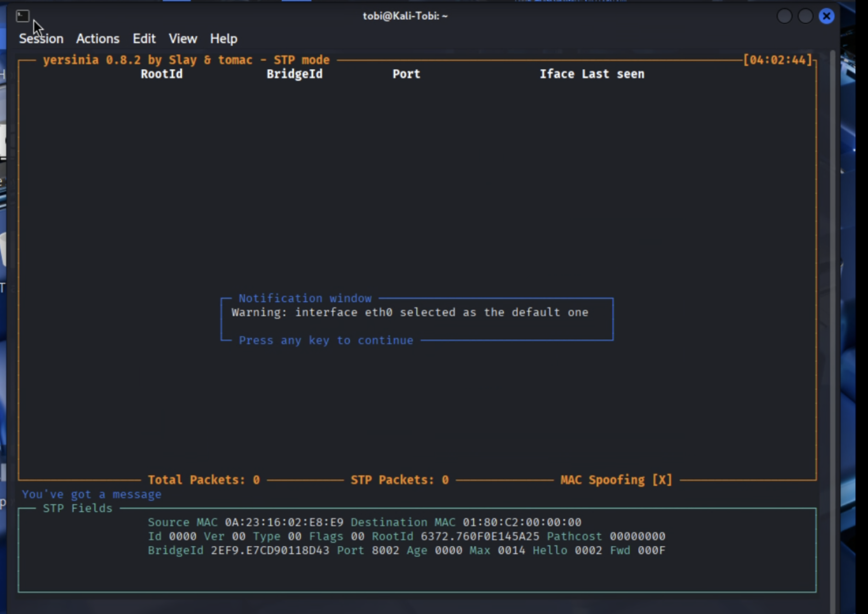Click the terminal icon in the title bar
The image size is (868, 614).
click(22, 16)
